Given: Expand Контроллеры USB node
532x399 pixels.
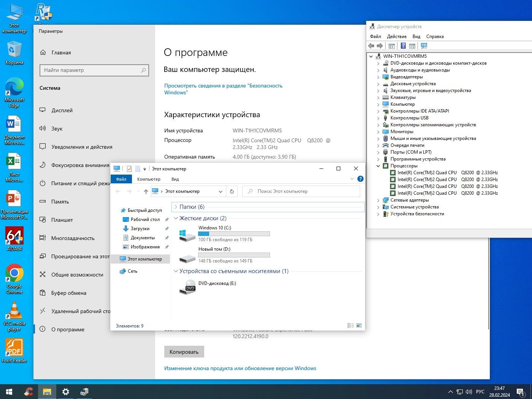Looking at the screenshot, I should (378, 118).
